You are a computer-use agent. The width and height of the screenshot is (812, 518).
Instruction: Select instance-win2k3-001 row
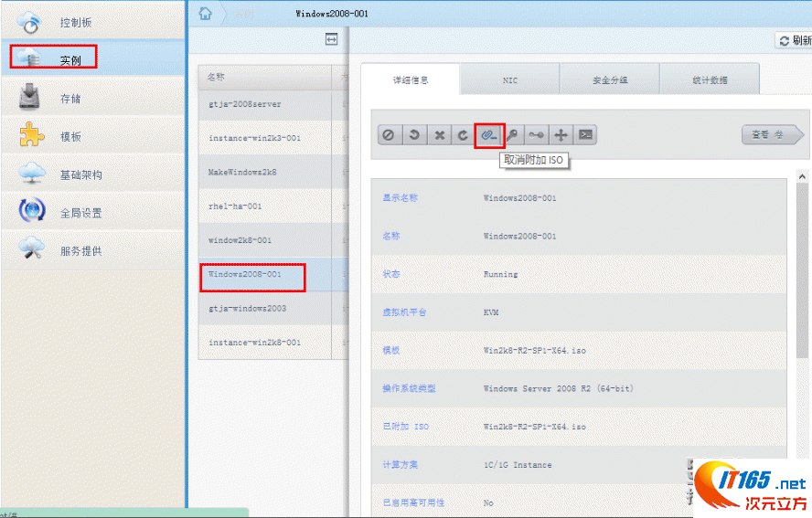tap(273, 138)
